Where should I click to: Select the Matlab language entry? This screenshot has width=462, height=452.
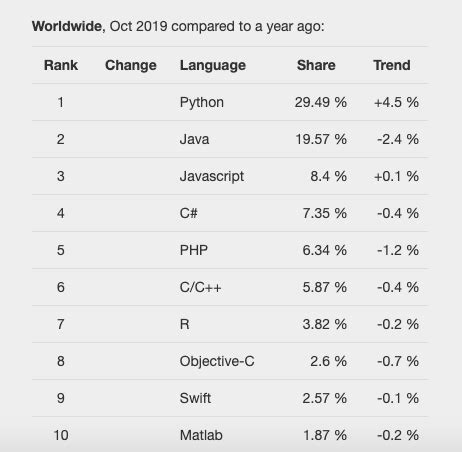(201, 435)
